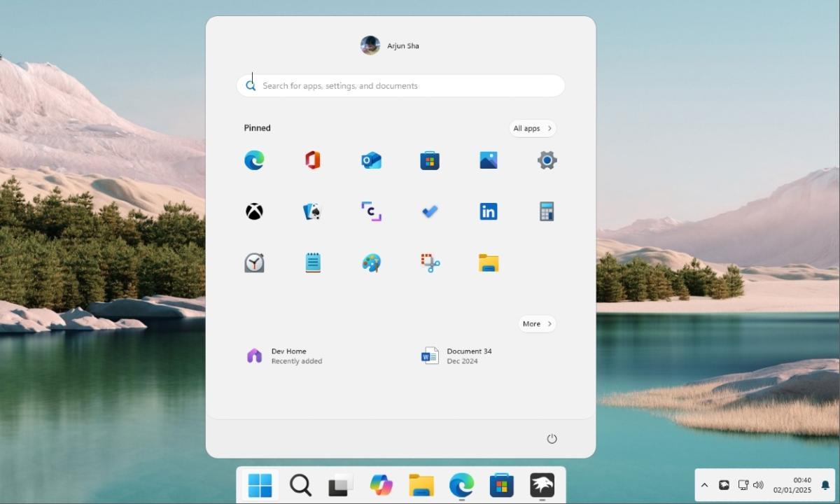Play Solitaire and Casual Games
This screenshot has height=504, width=840.
tap(313, 211)
